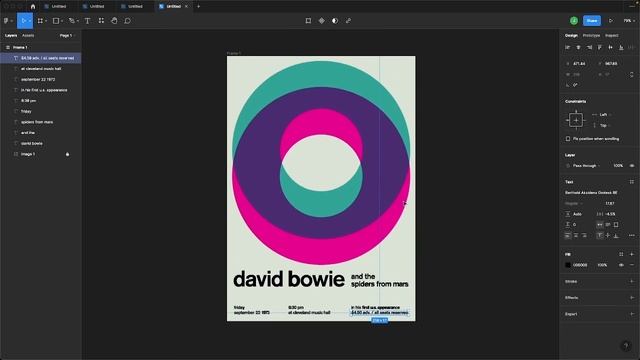Open the Figma main menu dropdown
The width and height of the screenshot is (640, 360).
(8, 21)
